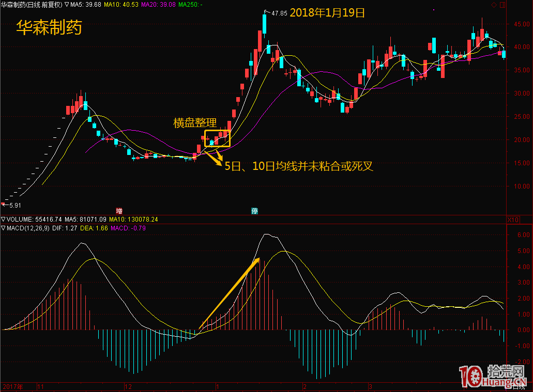This screenshot has height=392, width=533.
Task: Click the red 增 event marker
Action: (119, 211)
